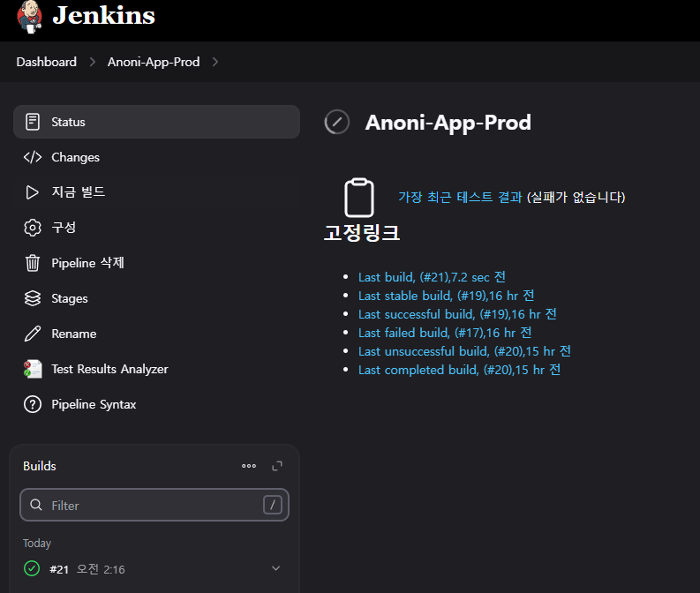This screenshot has height=593, width=700.
Task: Open Builds panel three-dot menu
Action: (x=249, y=466)
